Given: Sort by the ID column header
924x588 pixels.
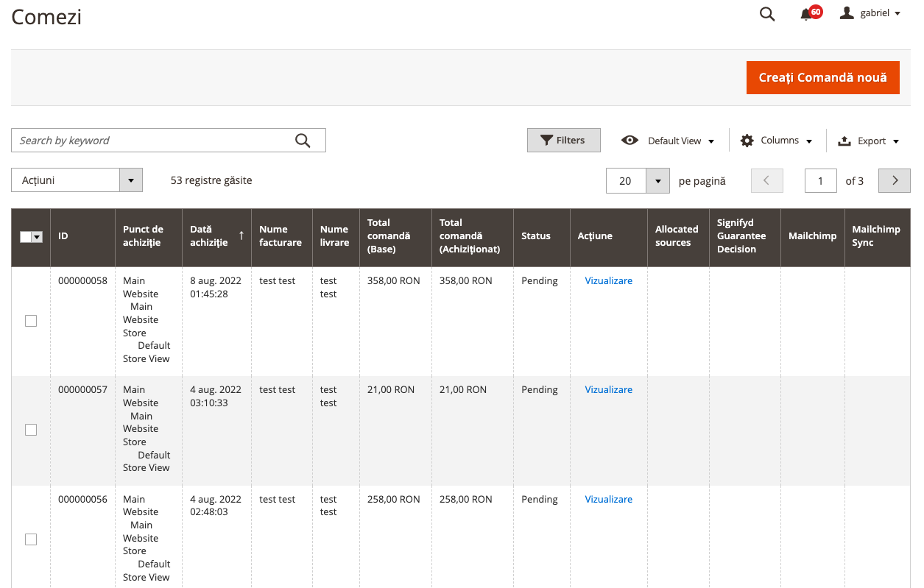Looking at the screenshot, I should [82, 237].
